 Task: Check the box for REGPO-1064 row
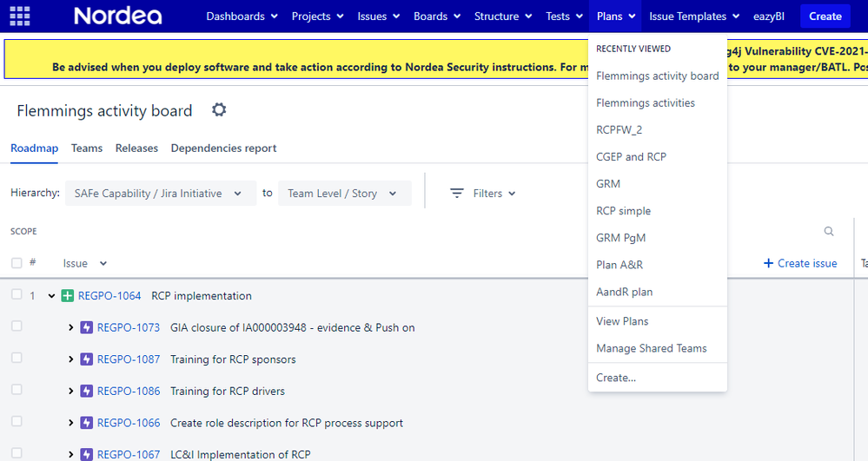click(x=17, y=294)
